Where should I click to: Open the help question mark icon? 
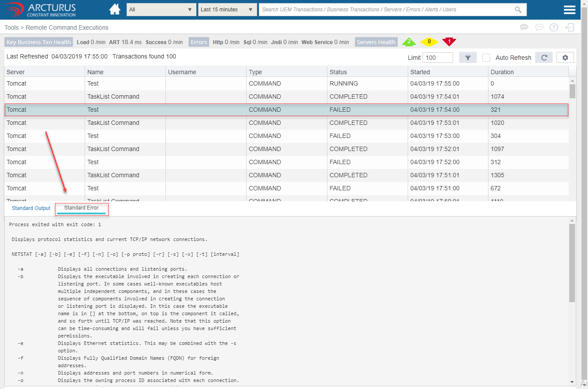point(554,28)
